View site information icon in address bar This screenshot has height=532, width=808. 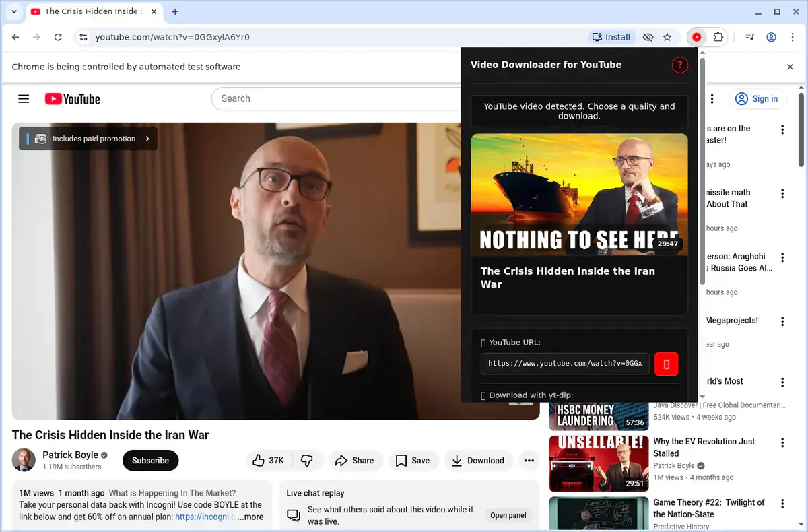pos(82,38)
